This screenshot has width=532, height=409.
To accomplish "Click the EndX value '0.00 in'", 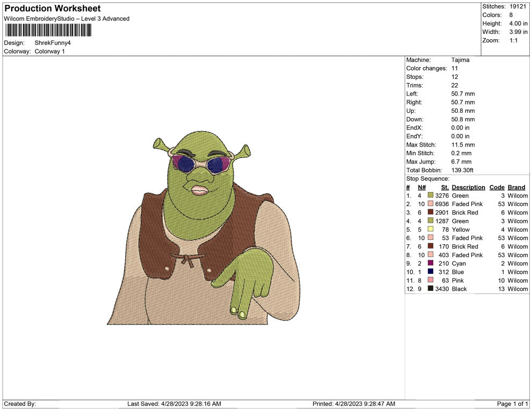I will [461, 128].
